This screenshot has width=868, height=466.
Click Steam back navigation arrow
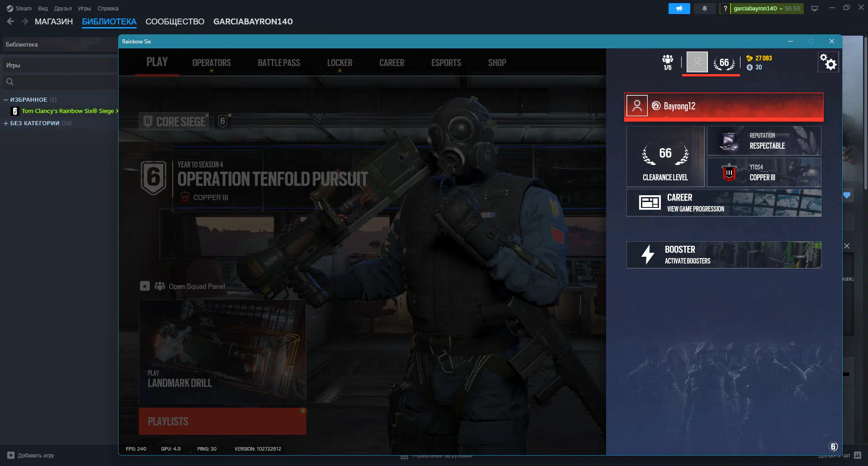coord(10,21)
